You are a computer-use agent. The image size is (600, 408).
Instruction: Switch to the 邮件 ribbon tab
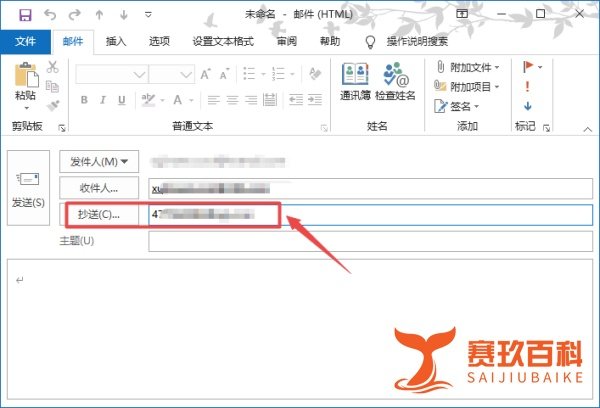pos(73,41)
